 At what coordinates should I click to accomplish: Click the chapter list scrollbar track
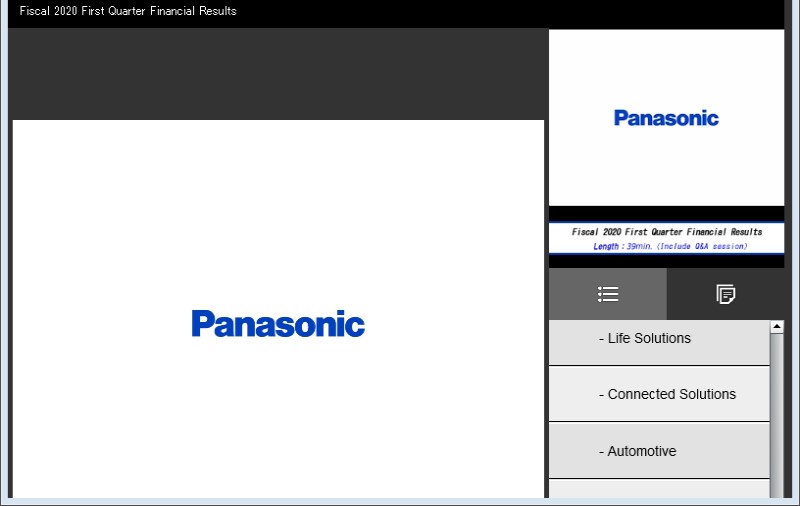point(777,416)
